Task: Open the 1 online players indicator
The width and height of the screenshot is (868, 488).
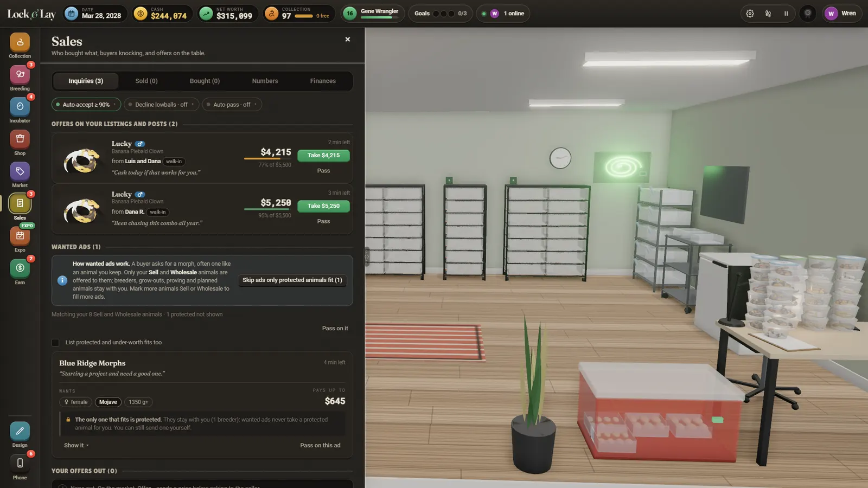Action: [x=503, y=14]
